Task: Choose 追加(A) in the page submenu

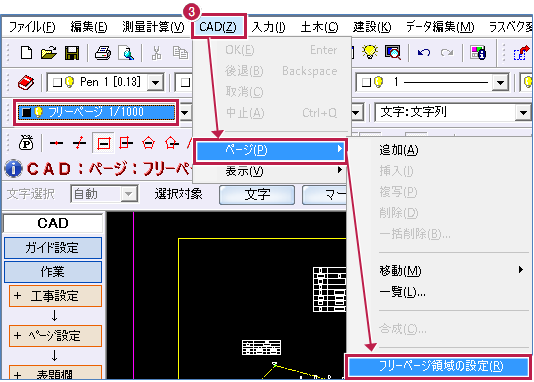Action: [399, 150]
